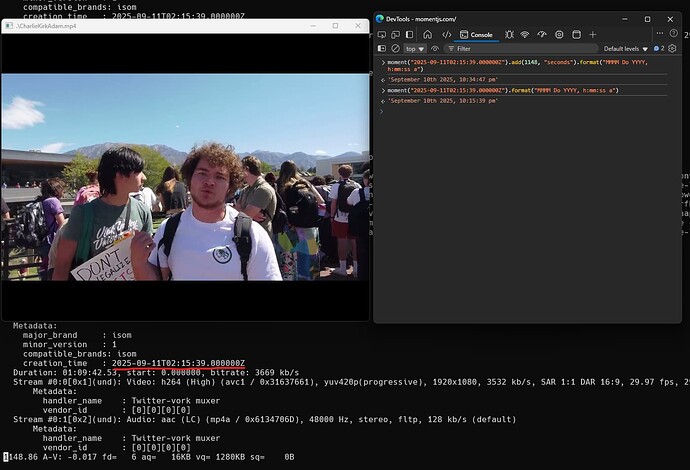Activate the inspect element picker in DevTools

[x=382, y=34]
